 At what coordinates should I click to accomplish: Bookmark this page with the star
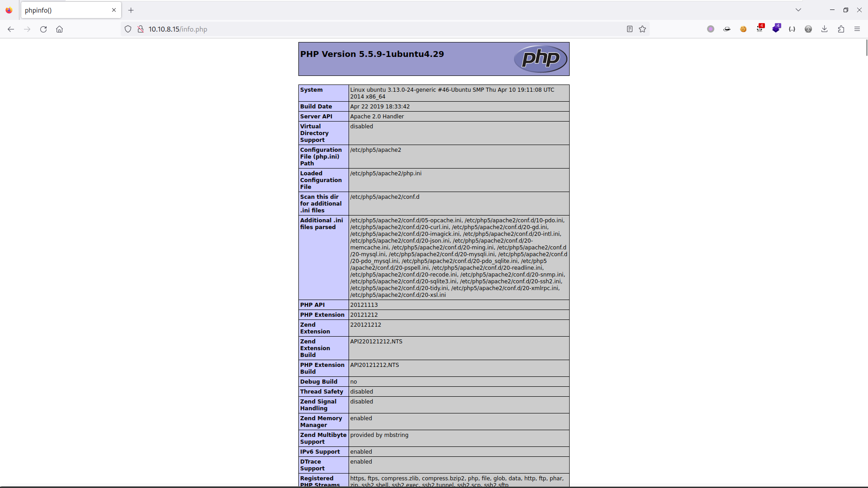(642, 29)
